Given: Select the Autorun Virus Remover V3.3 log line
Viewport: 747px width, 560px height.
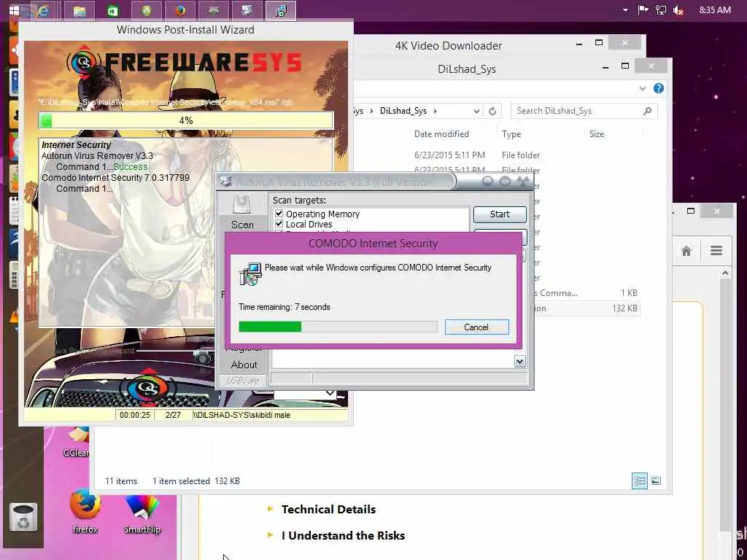Looking at the screenshot, I should pos(97,156).
